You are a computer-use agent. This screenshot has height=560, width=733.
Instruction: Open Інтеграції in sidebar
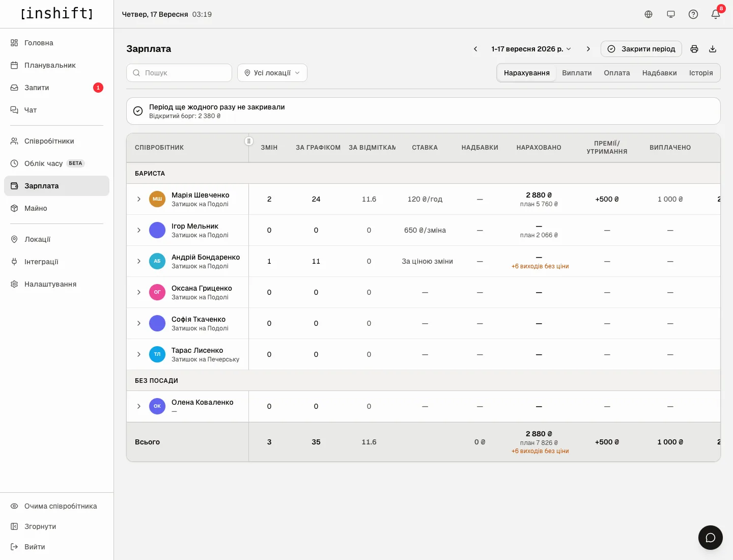[57, 262]
